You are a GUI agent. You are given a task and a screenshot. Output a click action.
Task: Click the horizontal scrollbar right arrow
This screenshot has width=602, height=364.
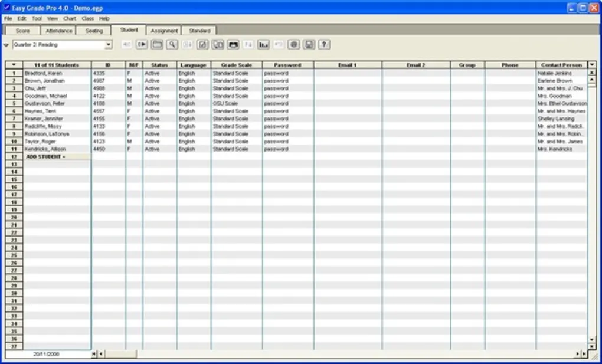[578, 353]
